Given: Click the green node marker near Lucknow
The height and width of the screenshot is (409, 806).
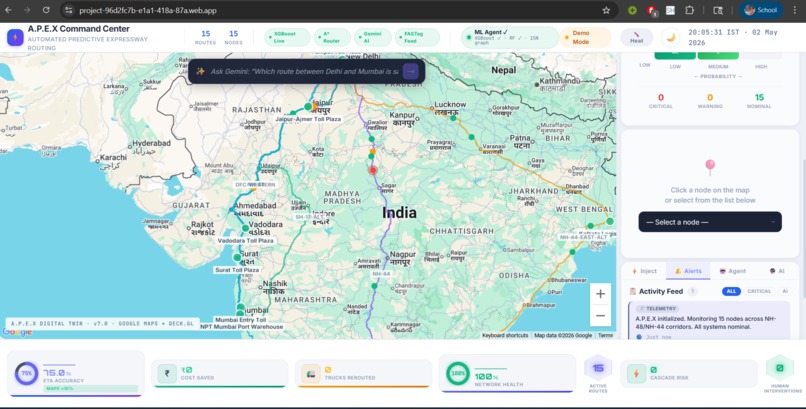Looking at the screenshot, I should click(x=453, y=118).
